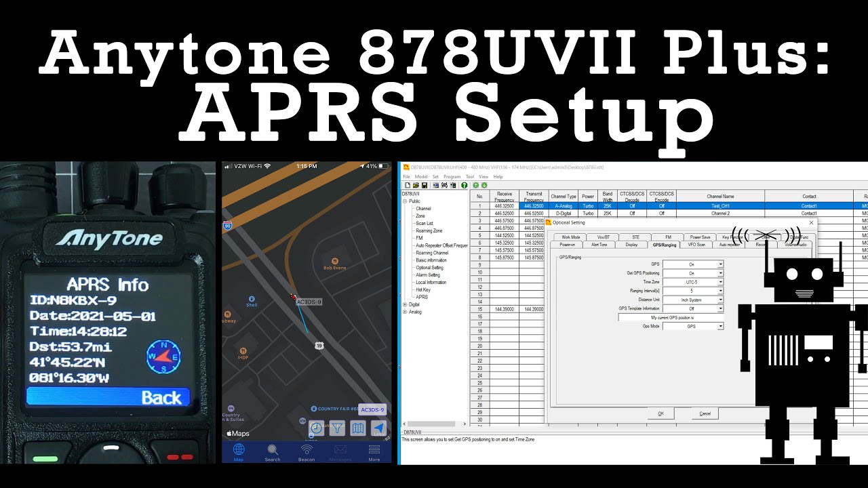Click the green circular help icon in toolbar
Viewport: 868px width, 488px height.
pos(465,185)
